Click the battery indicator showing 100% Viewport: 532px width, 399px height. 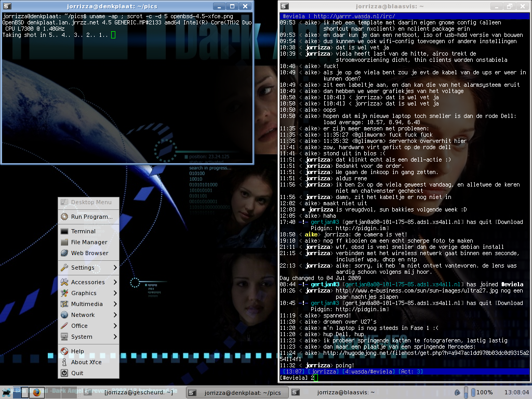click(x=481, y=392)
